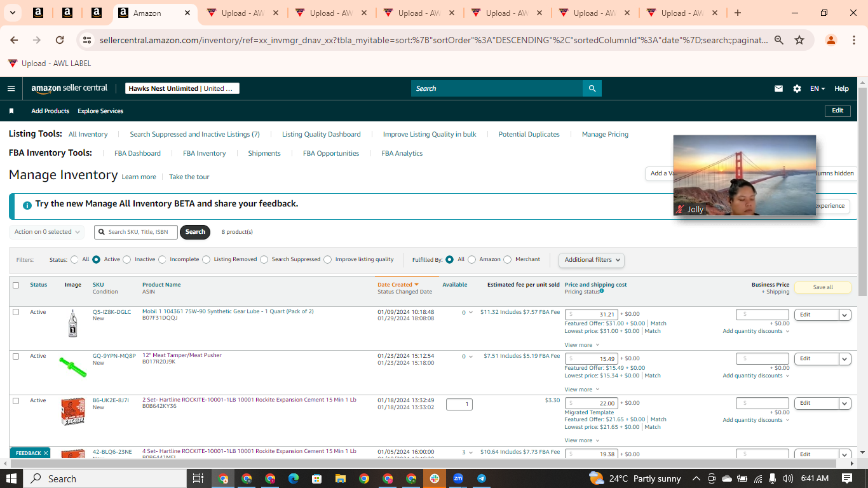Open Manage Pricing
Screen dimensions: 868x488
point(605,135)
